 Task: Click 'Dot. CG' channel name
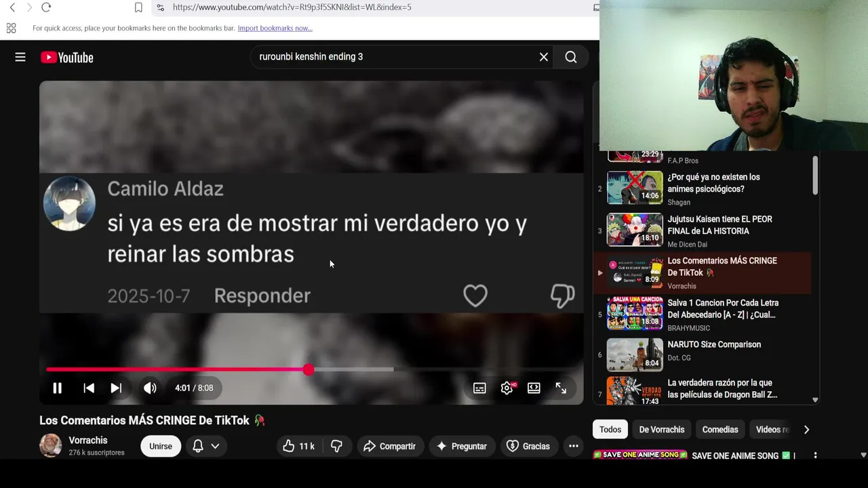[679, 358]
